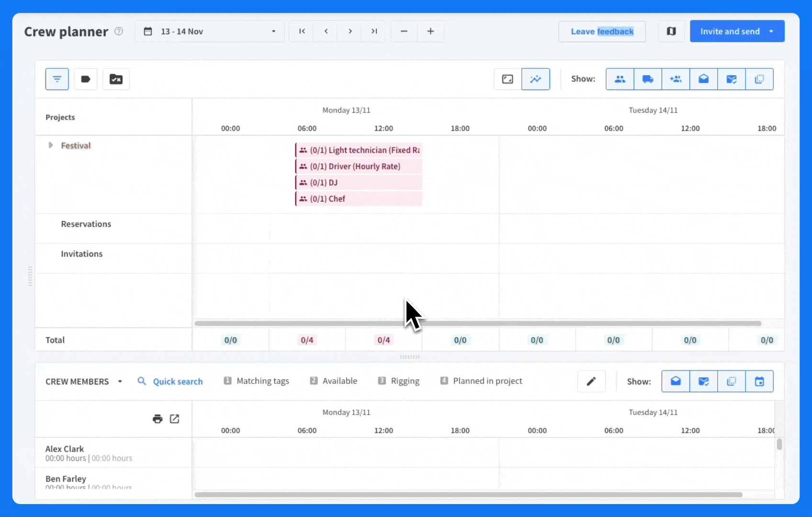Switch to the Available tab
Screen dimensions: 812x517
[333, 381]
